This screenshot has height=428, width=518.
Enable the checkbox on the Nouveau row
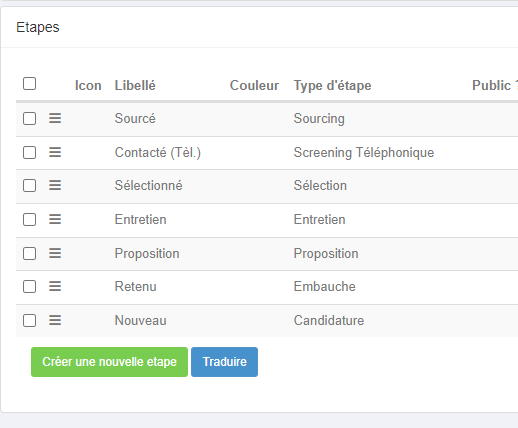point(29,321)
